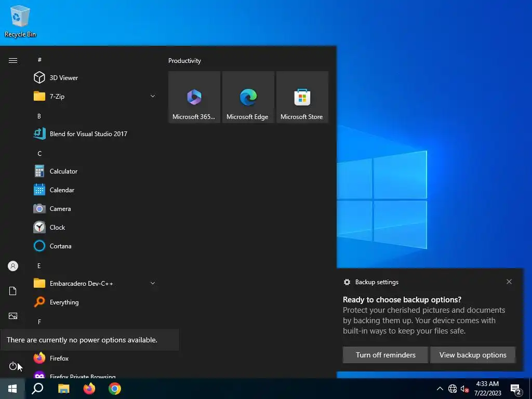This screenshot has height=399, width=532.
Task: Launch the Camera app
Action: point(95,209)
